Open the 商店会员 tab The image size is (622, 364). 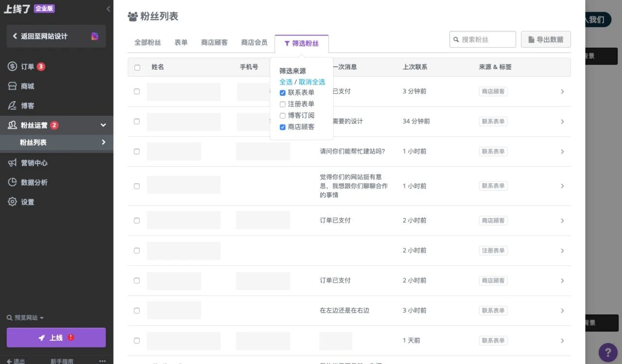coord(254,42)
